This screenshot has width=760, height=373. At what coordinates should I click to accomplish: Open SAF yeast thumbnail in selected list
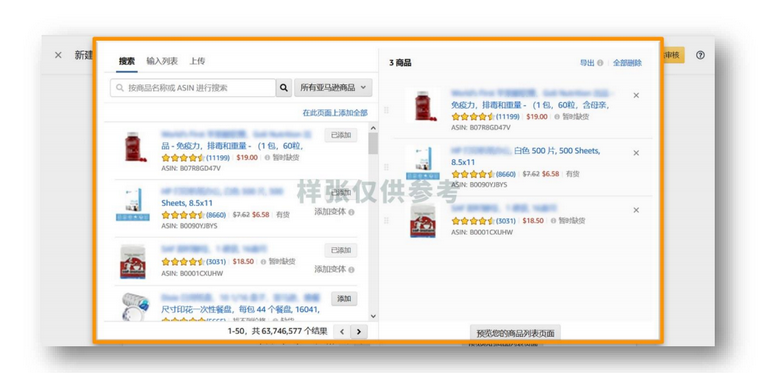coord(423,221)
